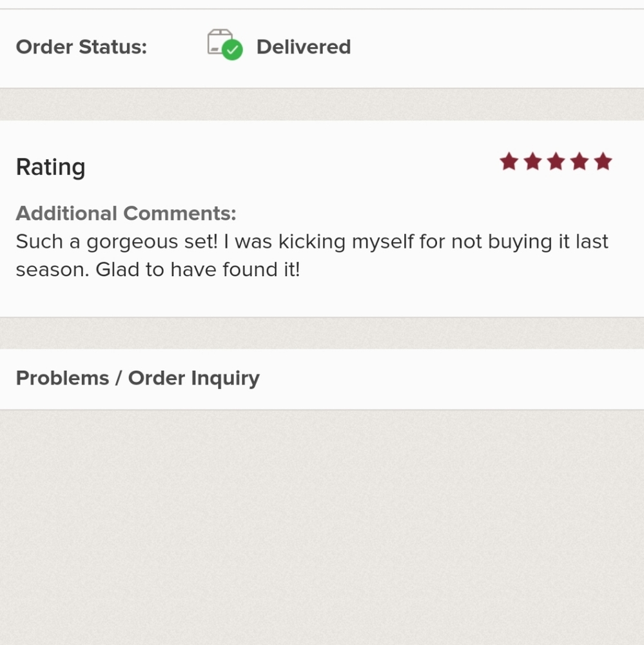Screen dimensions: 644x645
Task: Click the fourth rating star
Action: 580,162
